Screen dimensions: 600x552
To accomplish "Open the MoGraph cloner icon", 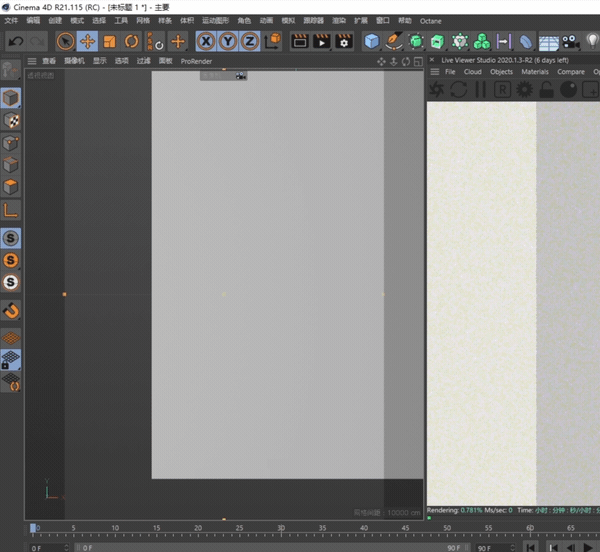I will (x=482, y=41).
